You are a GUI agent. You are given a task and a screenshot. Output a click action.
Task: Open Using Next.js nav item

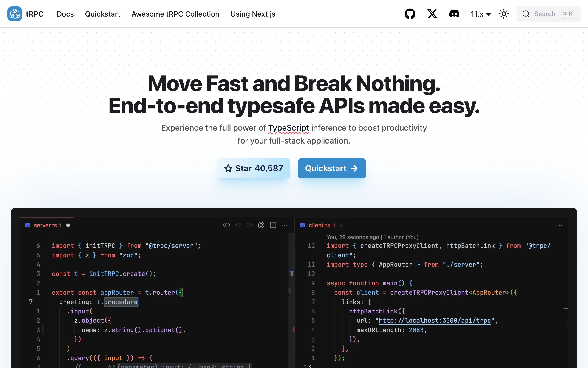[x=253, y=14]
